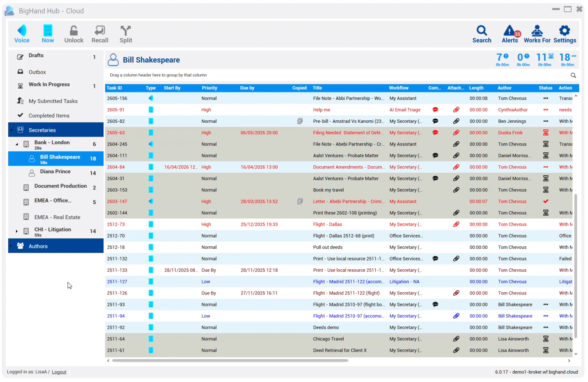
Task: Click Bill Shakespeare user avatar icon in header
Action: click(x=113, y=60)
